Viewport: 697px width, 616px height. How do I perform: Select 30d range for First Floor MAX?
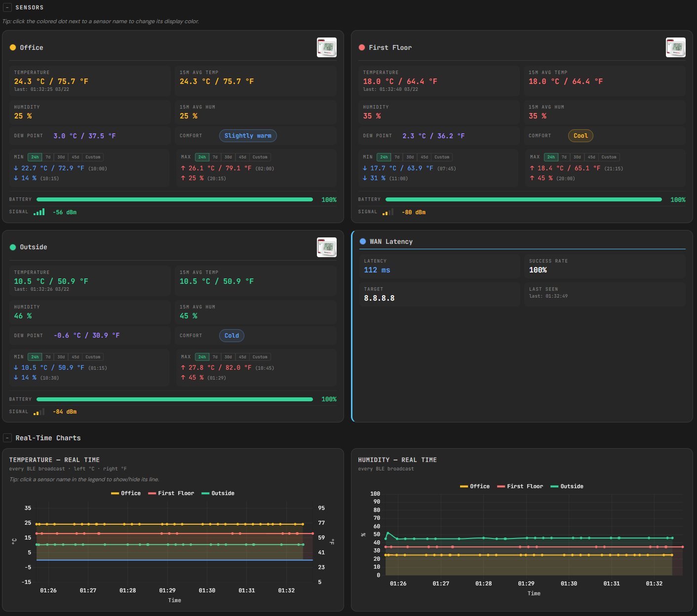[577, 157]
